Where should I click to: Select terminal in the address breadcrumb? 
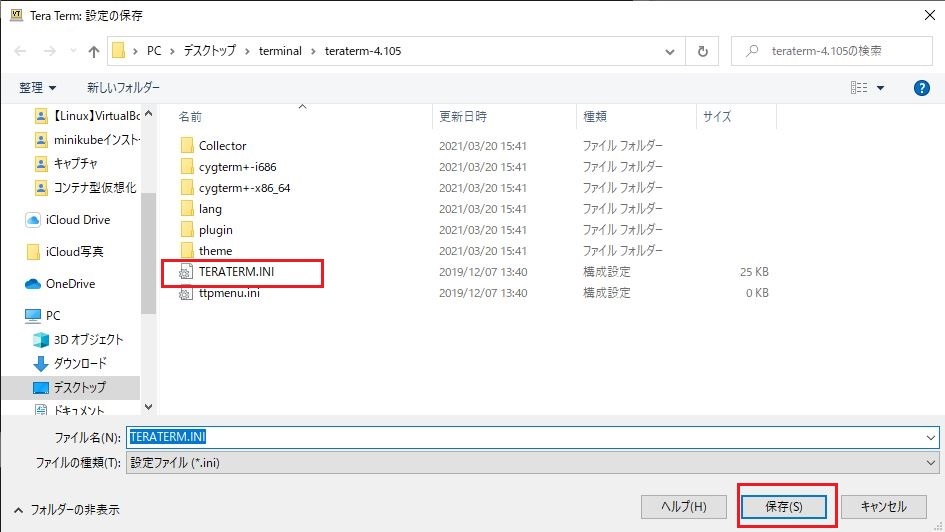[x=280, y=51]
